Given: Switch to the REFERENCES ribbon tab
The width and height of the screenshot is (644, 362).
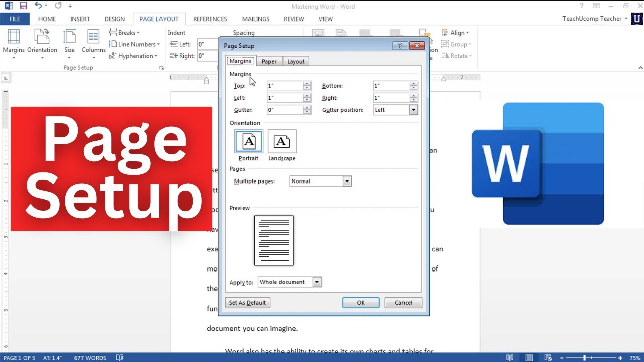Looking at the screenshot, I should click(x=210, y=19).
